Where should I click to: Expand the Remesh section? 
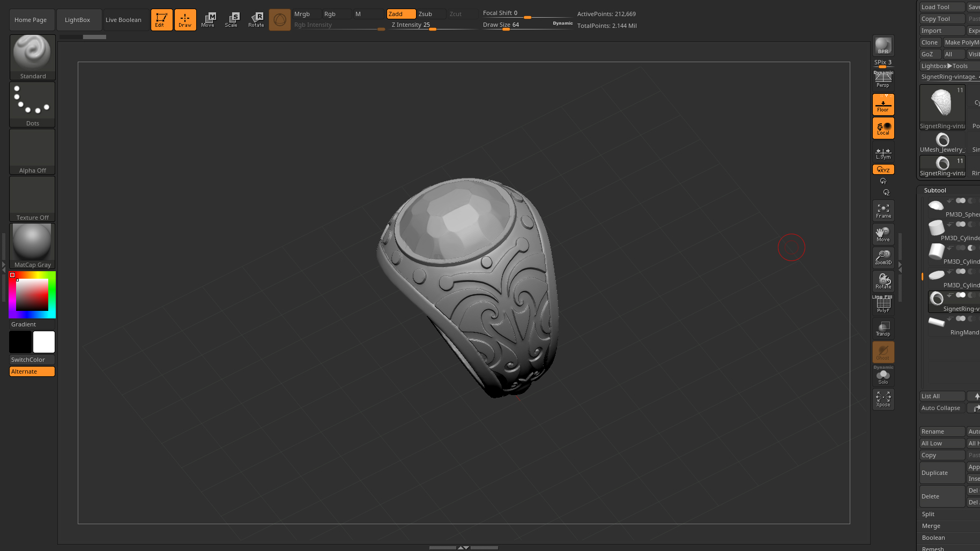click(x=933, y=548)
